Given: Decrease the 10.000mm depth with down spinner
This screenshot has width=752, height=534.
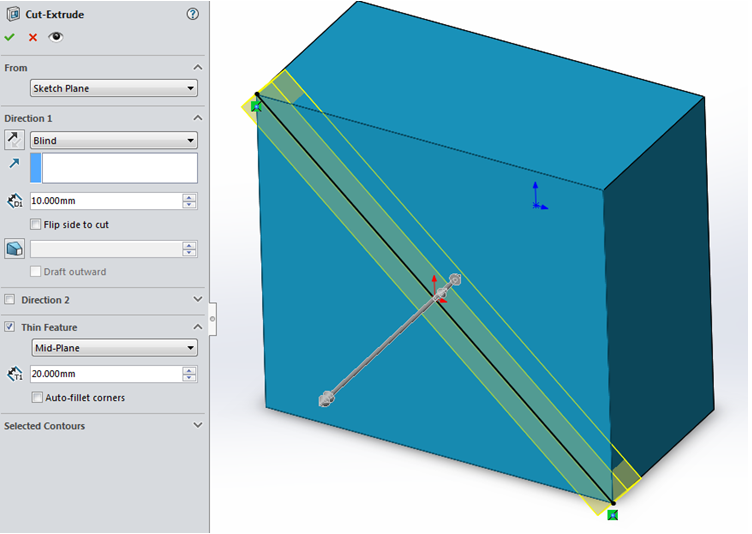Looking at the screenshot, I should pos(189,205).
